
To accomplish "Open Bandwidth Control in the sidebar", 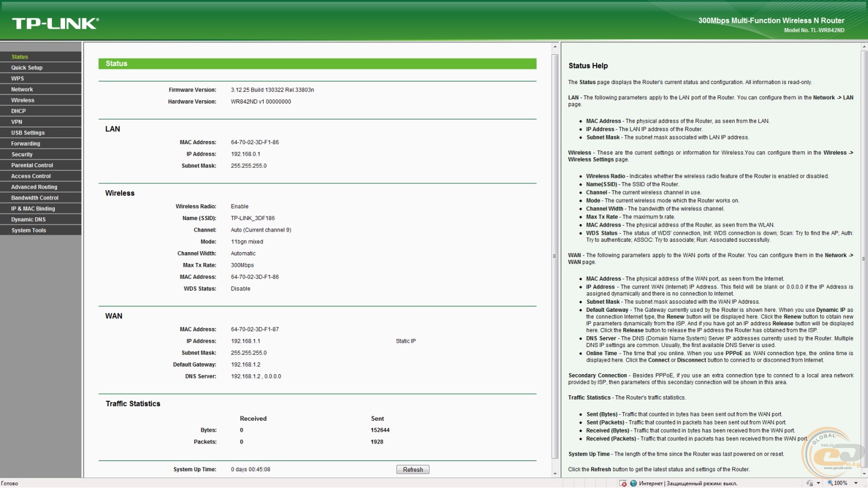I will 41,198.
